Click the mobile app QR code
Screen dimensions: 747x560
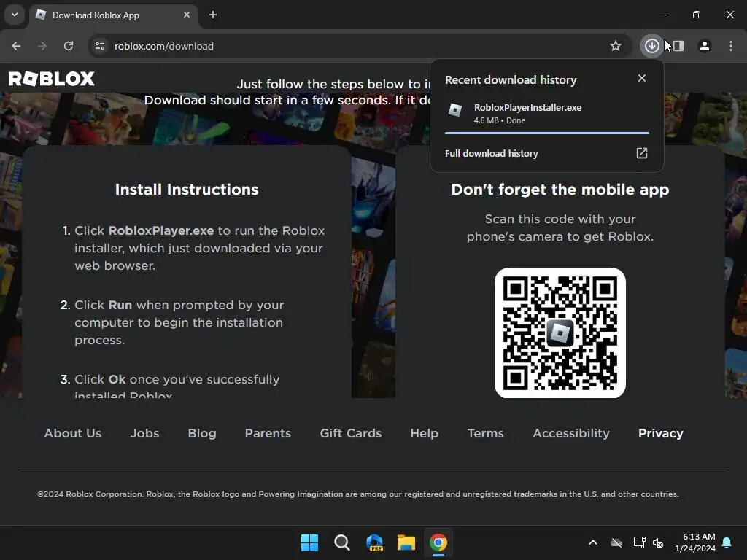click(560, 332)
